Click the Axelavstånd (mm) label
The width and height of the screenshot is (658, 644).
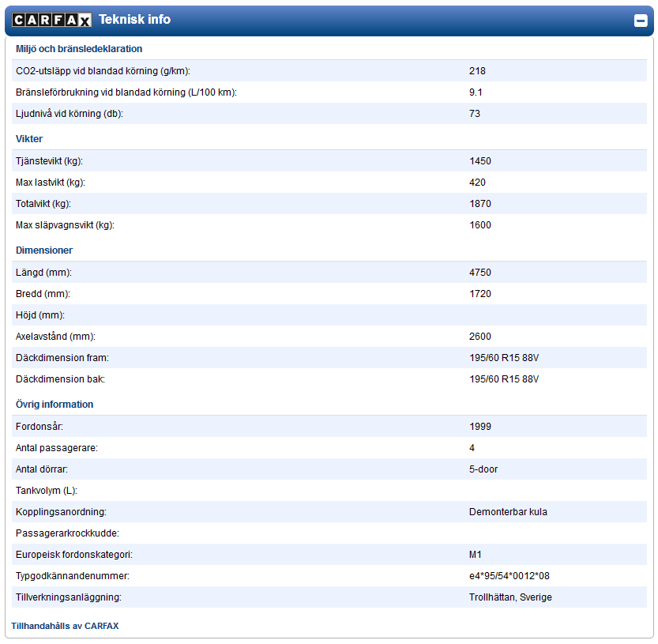(55, 337)
